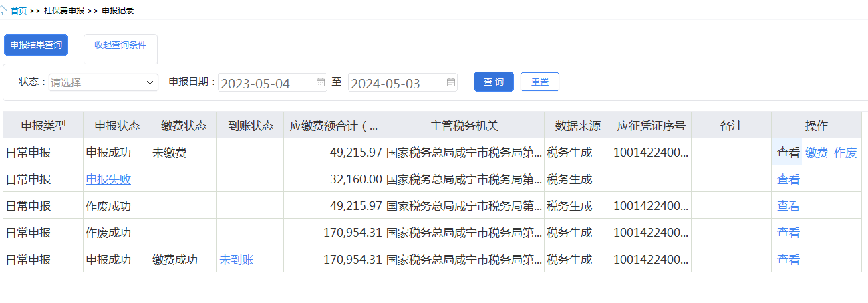Click 查看 for the 缴费成功 row

coord(788,260)
